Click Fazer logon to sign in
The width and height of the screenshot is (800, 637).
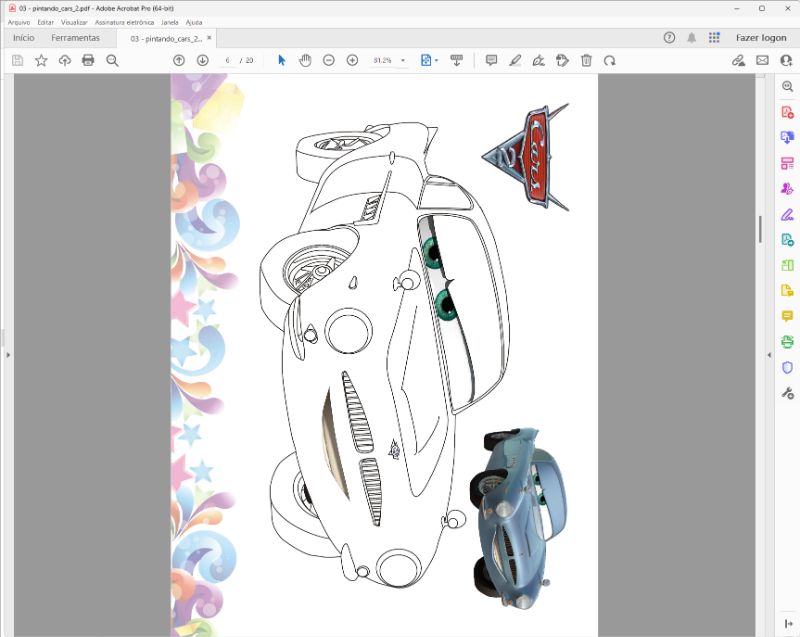pos(761,38)
